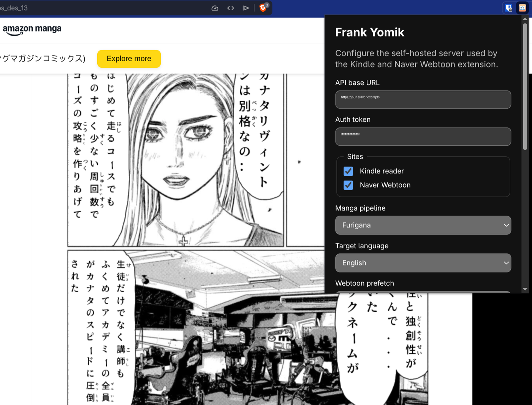Click the Naver Webtoon label text

[385, 185]
